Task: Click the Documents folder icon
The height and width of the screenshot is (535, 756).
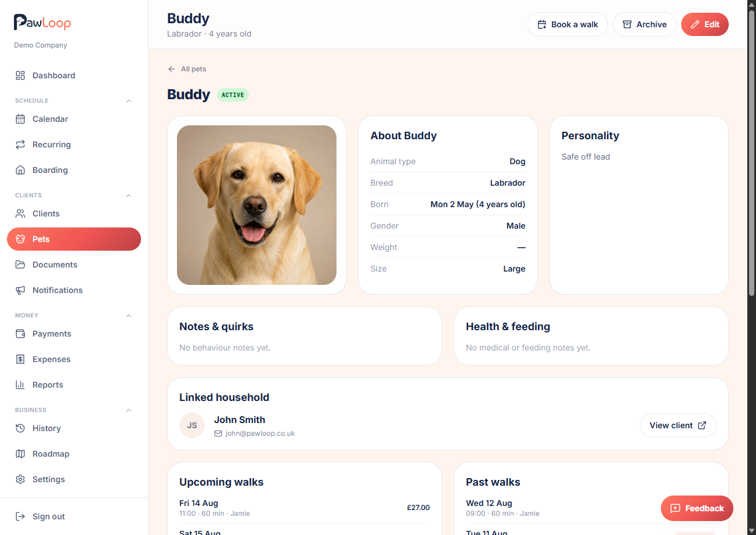Action: pyautogui.click(x=20, y=265)
